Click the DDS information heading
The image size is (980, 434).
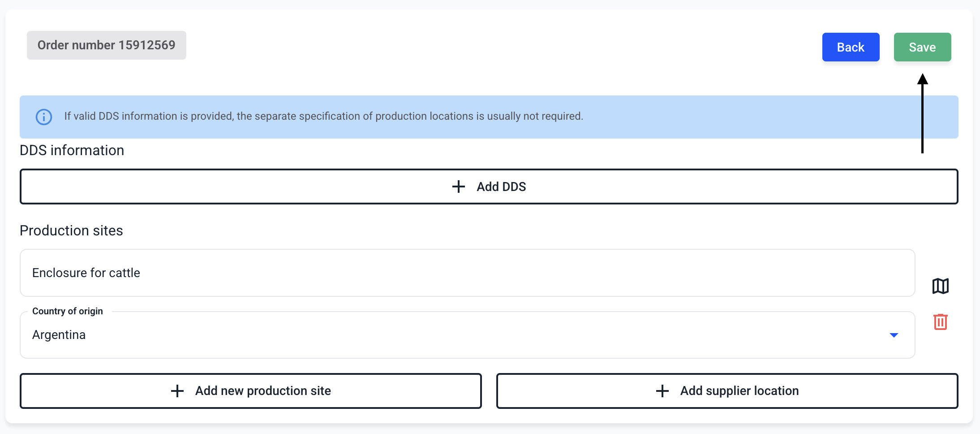pos(72,150)
